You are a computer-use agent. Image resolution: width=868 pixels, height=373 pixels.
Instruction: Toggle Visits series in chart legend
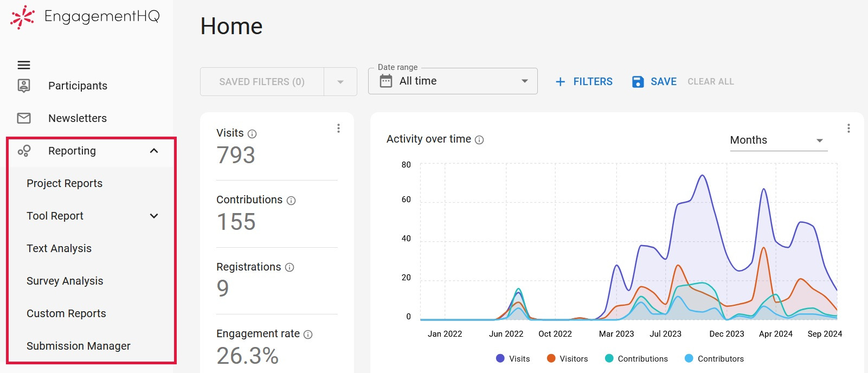(x=513, y=358)
